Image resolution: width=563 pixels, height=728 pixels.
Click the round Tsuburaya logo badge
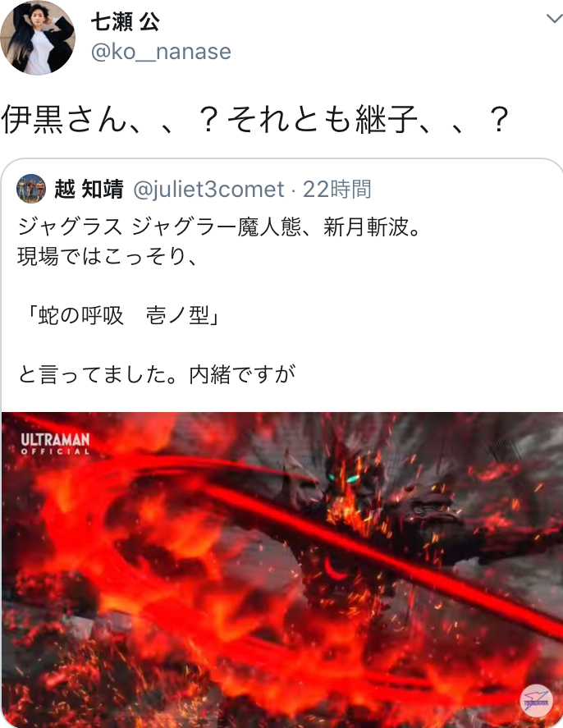coord(536,700)
